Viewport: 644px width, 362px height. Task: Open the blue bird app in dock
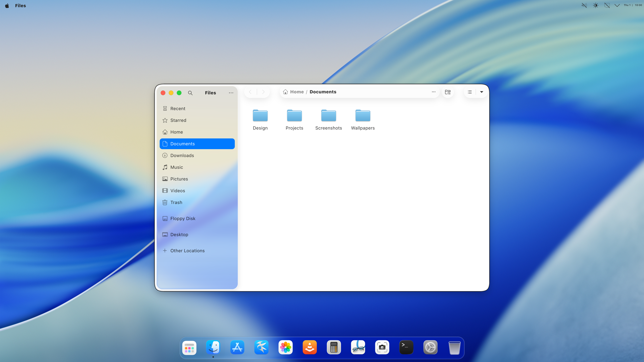(261, 348)
